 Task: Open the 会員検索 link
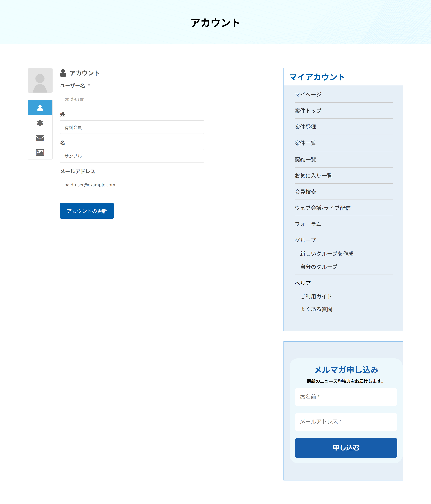pyautogui.click(x=305, y=192)
